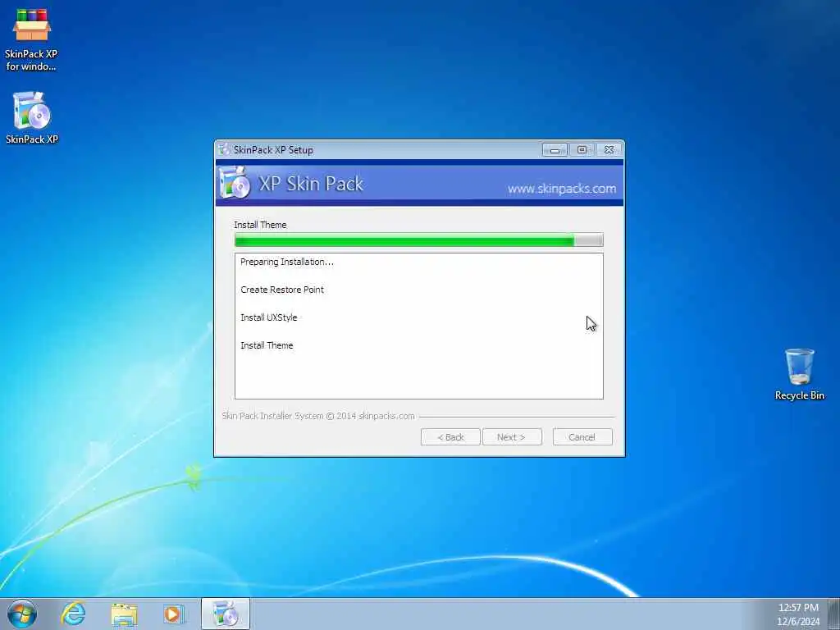Image resolution: width=840 pixels, height=630 pixels.
Task: Click the XP Skin Pack header logo
Action: 234,183
